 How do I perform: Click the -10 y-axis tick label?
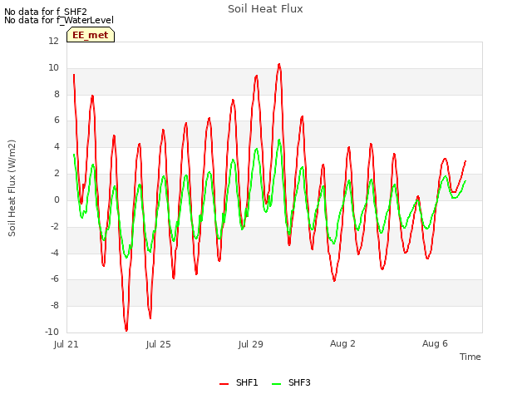pos(52,332)
